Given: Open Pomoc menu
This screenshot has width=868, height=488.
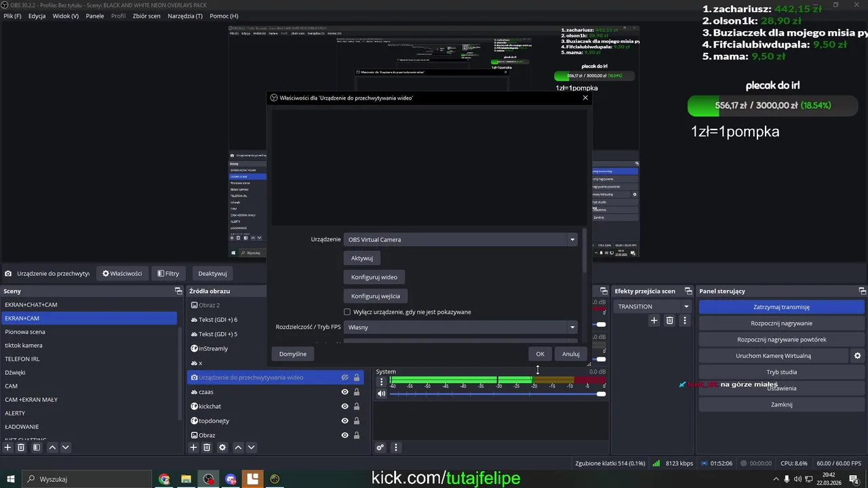Looking at the screenshot, I should [x=224, y=16].
